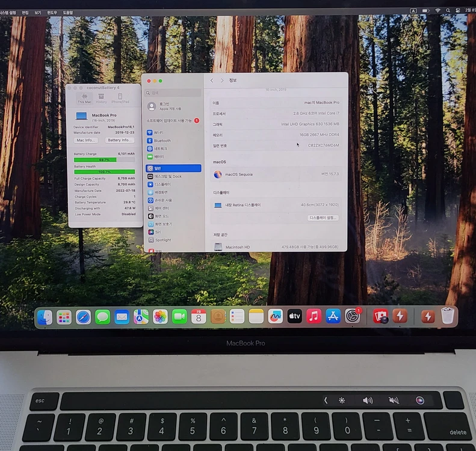Open Finder from the Dock
The image size is (476, 451).
45,317
